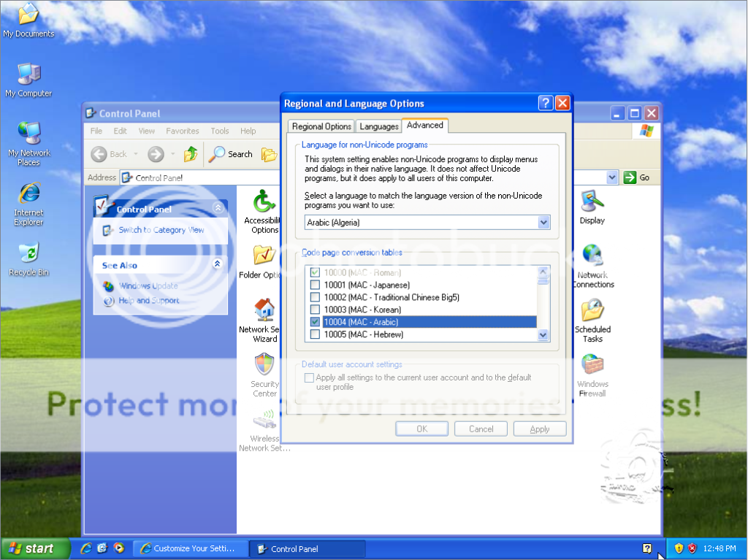748x560 pixels.
Task: Click Show Desktop quick launch icon
Action: [x=102, y=548]
